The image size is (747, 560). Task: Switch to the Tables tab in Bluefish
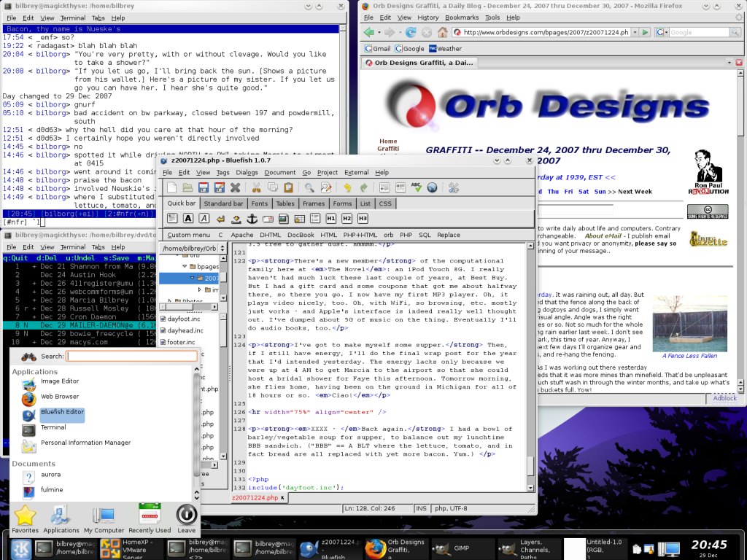pyautogui.click(x=285, y=203)
